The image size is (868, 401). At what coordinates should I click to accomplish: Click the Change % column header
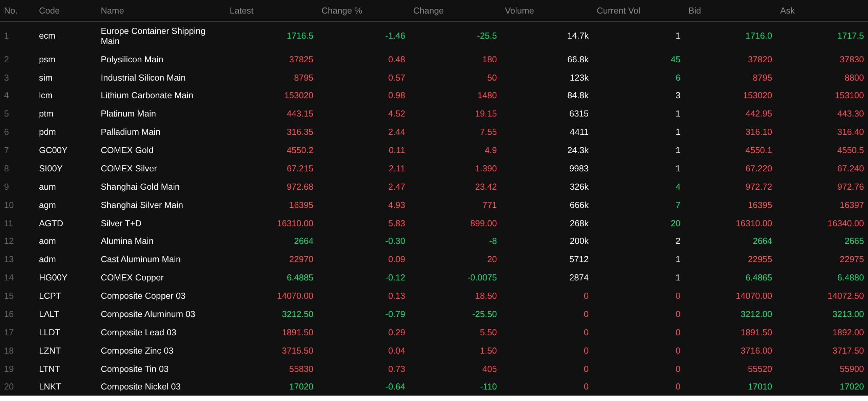(x=342, y=11)
